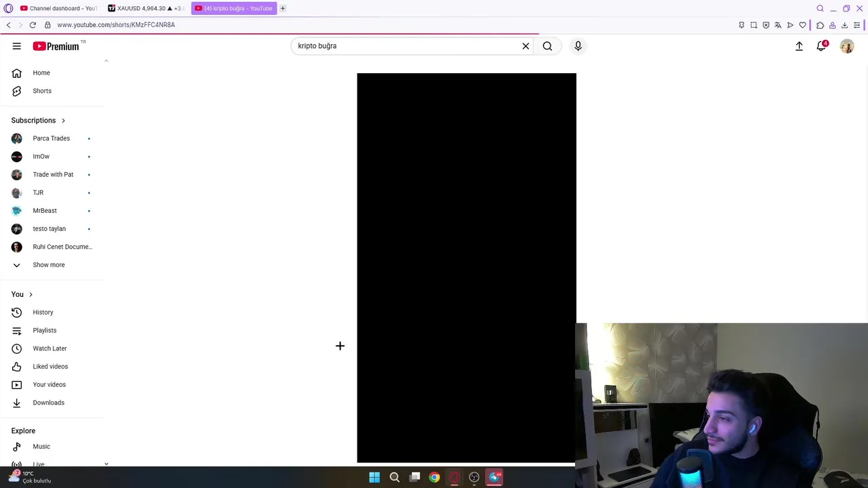This screenshot has height=488, width=868.
Task: Open Opera from the taskbar
Action: [454, 477]
